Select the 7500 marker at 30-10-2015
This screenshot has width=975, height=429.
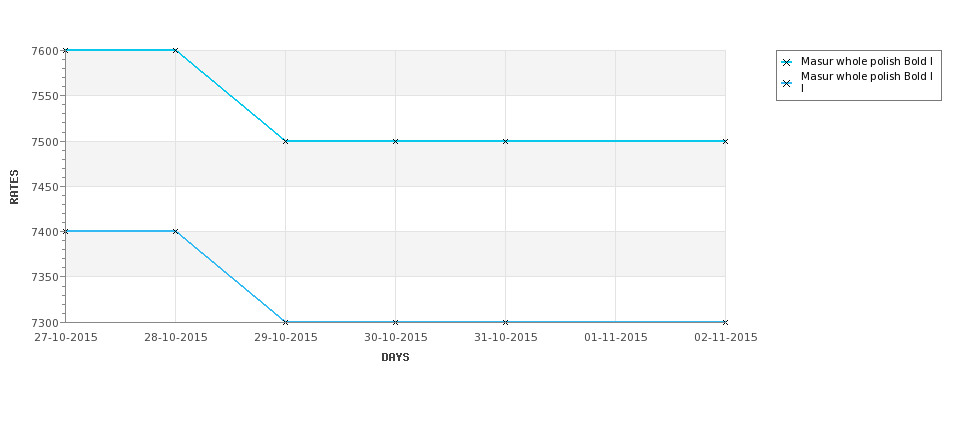pyautogui.click(x=395, y=141)
